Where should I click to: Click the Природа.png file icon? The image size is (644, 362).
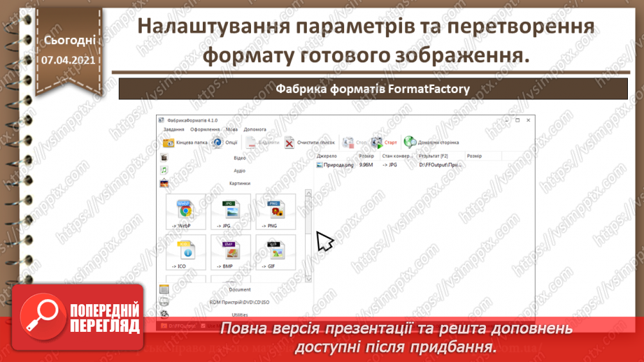click(319, 165)
